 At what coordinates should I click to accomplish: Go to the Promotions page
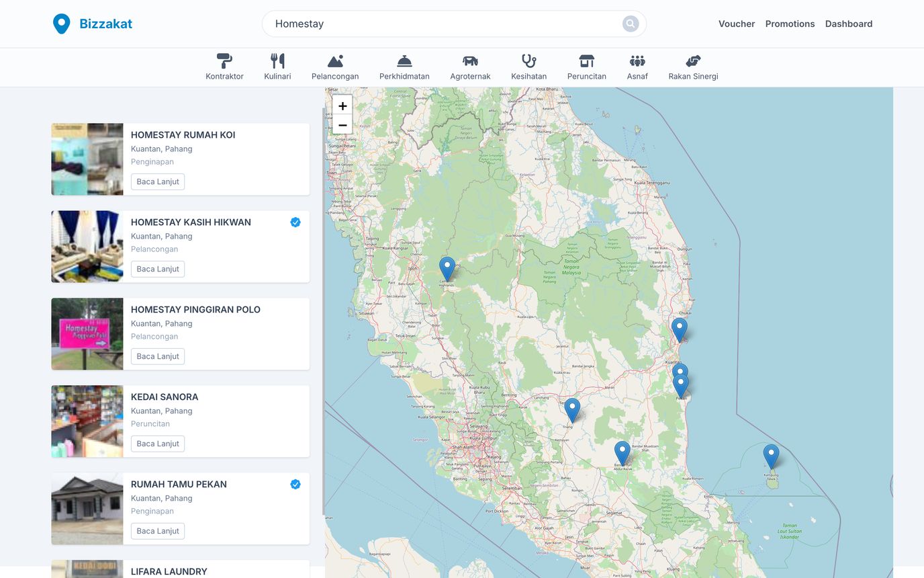(x=790, y=24)
